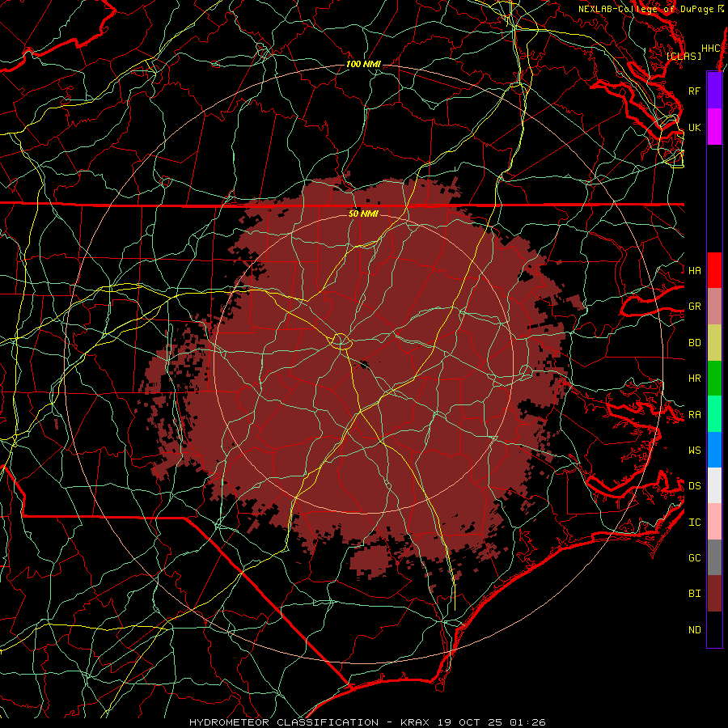Click the RA light green legend block
The height and width of the screenshot is (728, 728).
[x=714, y=414]
